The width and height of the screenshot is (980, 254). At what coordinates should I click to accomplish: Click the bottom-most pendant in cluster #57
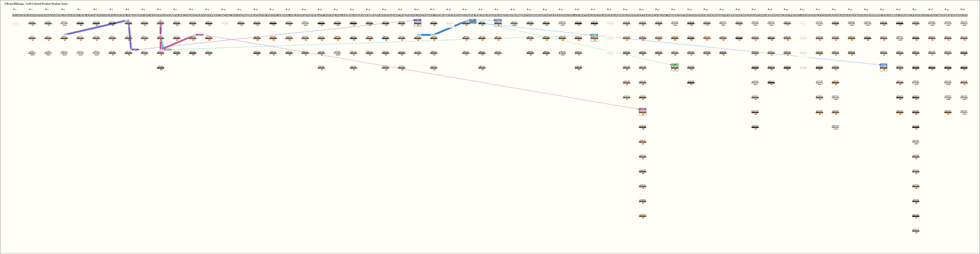[915, 231]
